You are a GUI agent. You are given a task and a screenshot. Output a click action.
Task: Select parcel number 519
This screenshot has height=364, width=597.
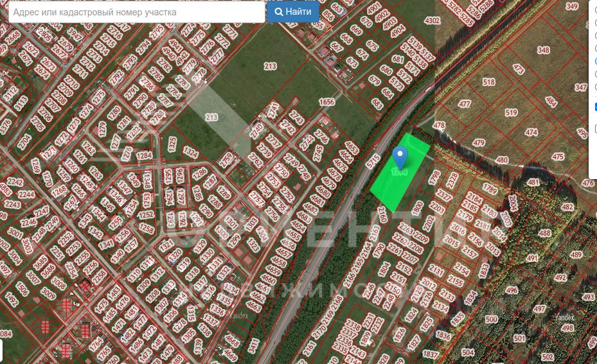tap(511, 112)
